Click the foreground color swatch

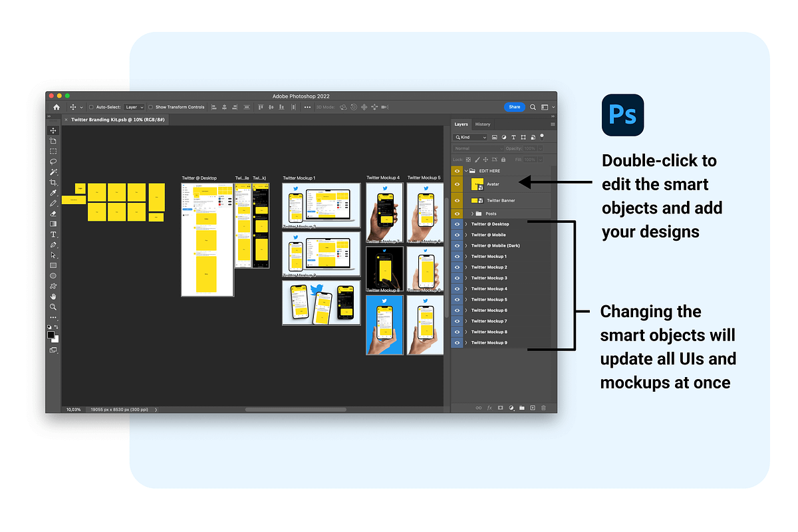[x=51, y=334]
